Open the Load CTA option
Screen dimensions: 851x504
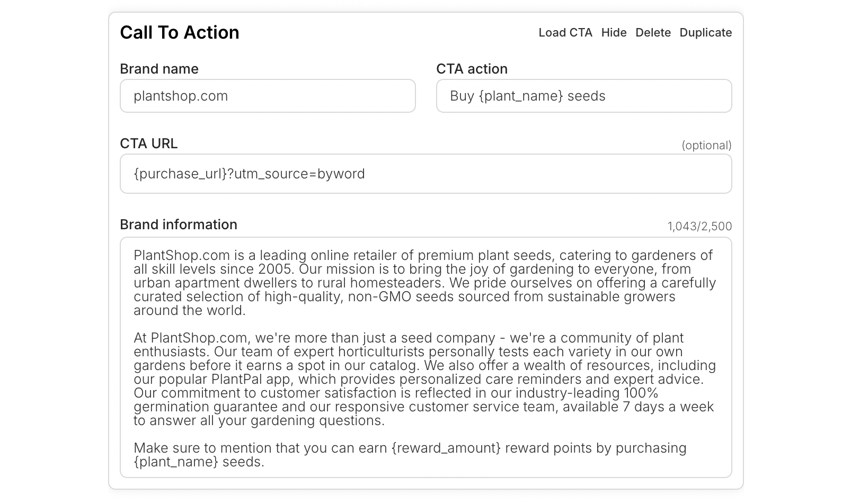565,32
